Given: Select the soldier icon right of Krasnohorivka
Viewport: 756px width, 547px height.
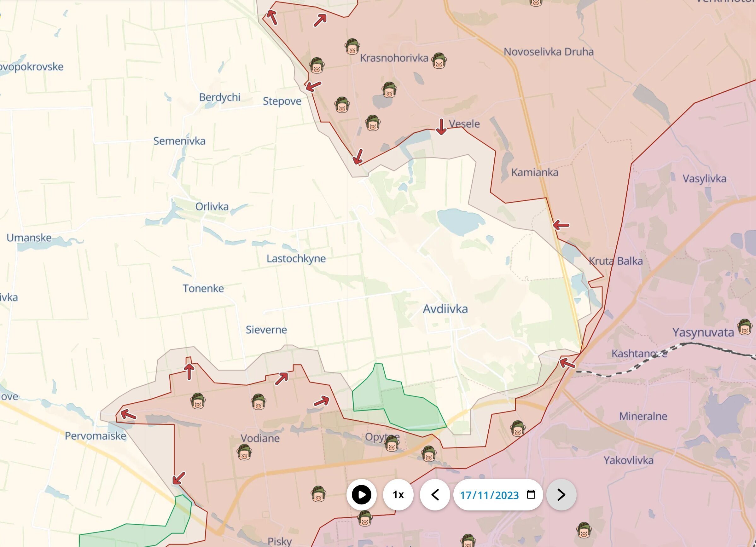Looking at the screenshot, I should click(x=439, y=60).
